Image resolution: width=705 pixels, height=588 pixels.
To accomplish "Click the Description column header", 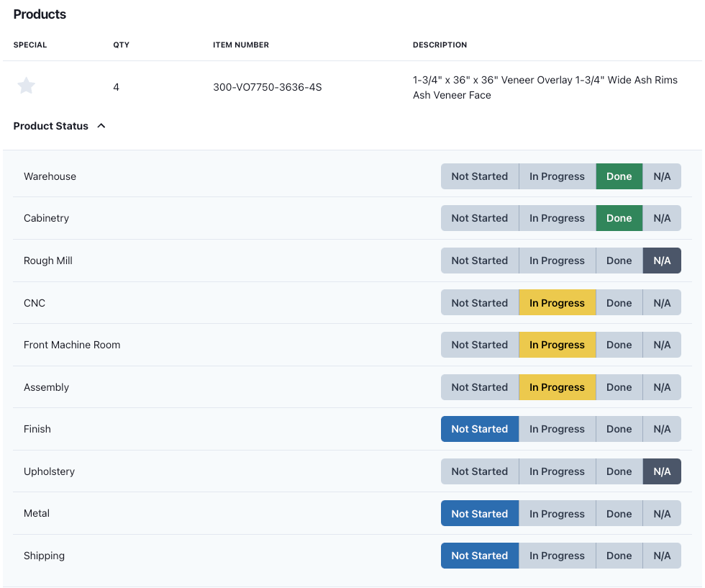I will point(440,45).
